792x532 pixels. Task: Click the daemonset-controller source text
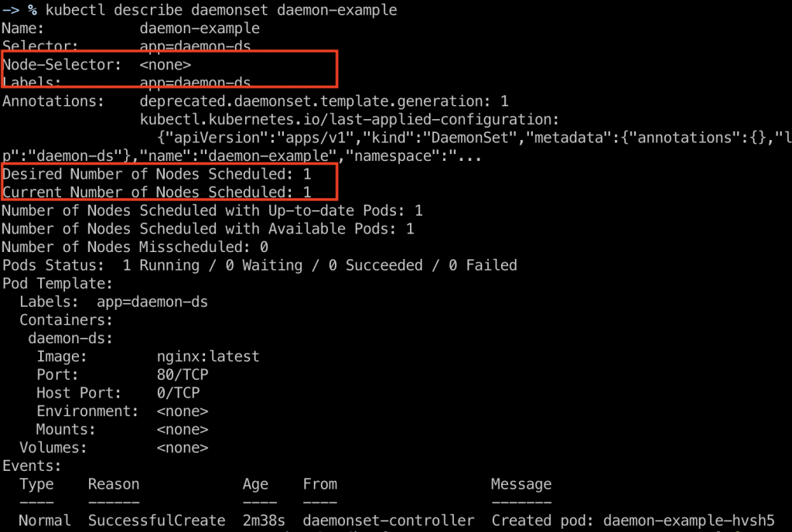pyautogui.click(x=388, y=520)
